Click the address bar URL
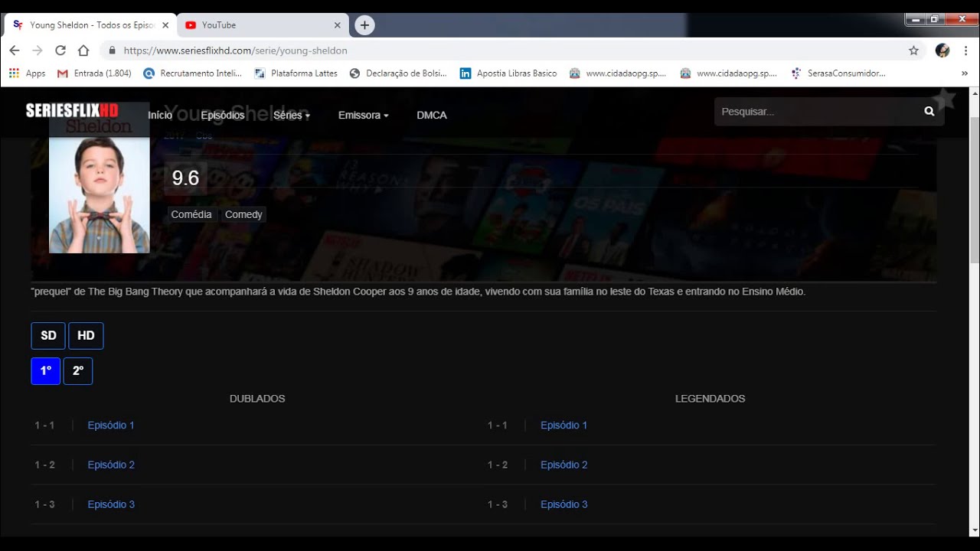 235,51
